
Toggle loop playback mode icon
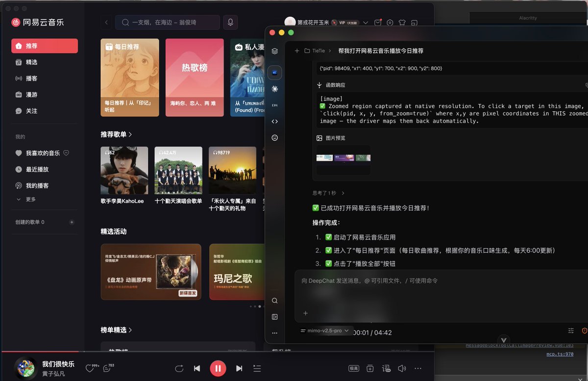tap(179, 368)
